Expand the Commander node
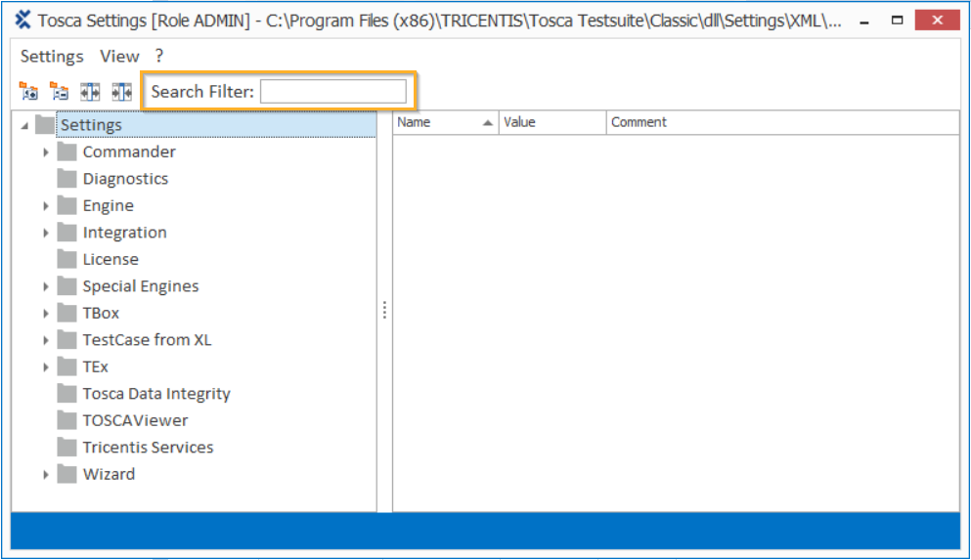 coord(46,152)
